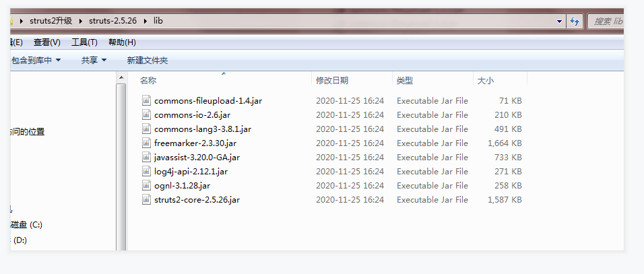Image resolution: width=644 pixels, height=274 pixels.
Task: Click the commons-lang3-3.8.1.jar file icon
Action: click(147, 129)
